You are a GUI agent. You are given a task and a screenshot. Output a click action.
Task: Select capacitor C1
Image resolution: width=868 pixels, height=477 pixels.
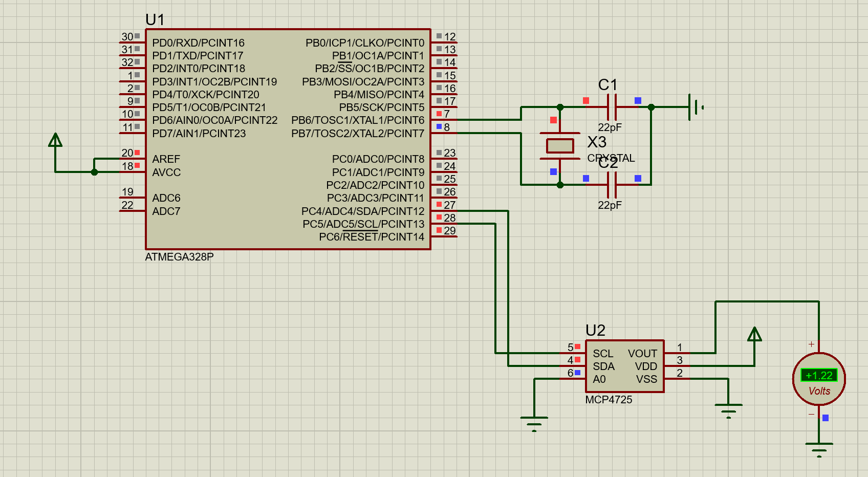(612, 107)
